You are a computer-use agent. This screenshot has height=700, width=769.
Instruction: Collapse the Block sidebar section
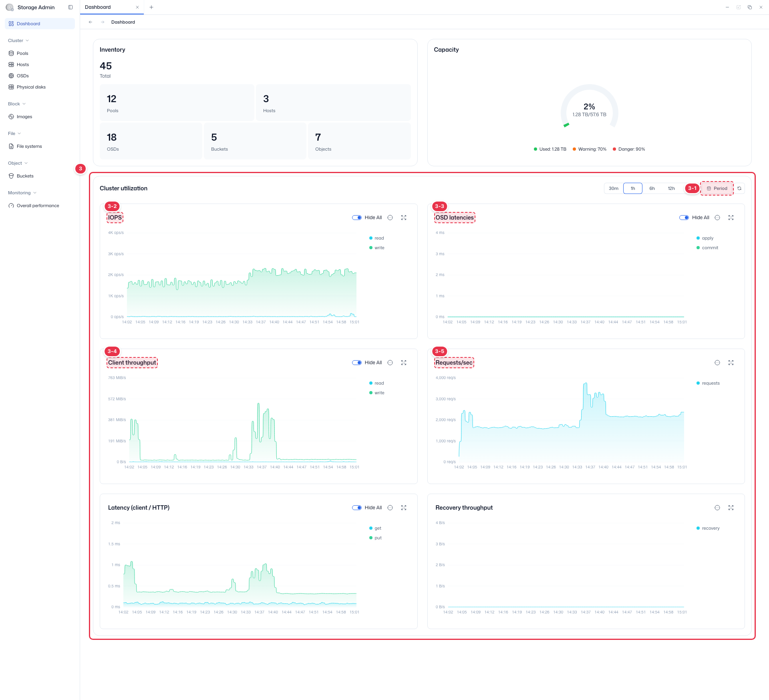[x=17, y=104]
